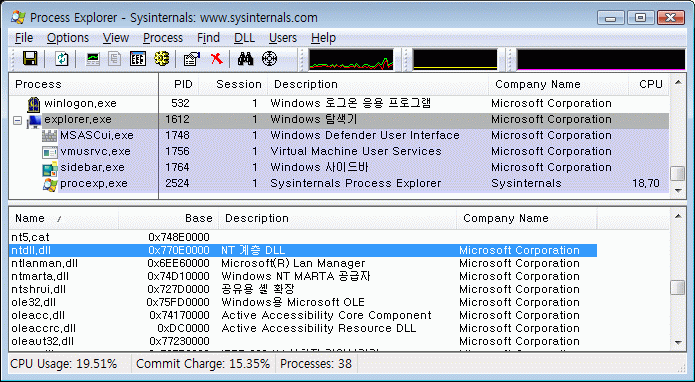Select the vmusrvc.exe process row
The height and width of the screenshot is (382, 695).
click(x=339, y=152)
